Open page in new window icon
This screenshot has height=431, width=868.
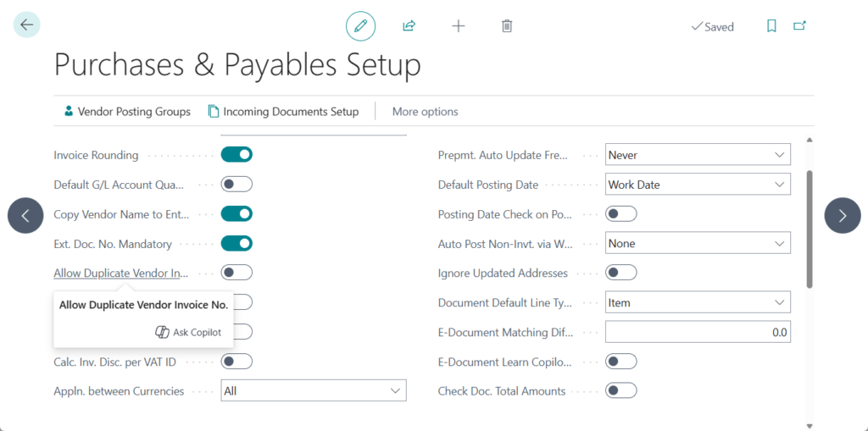tap(799, 26)
